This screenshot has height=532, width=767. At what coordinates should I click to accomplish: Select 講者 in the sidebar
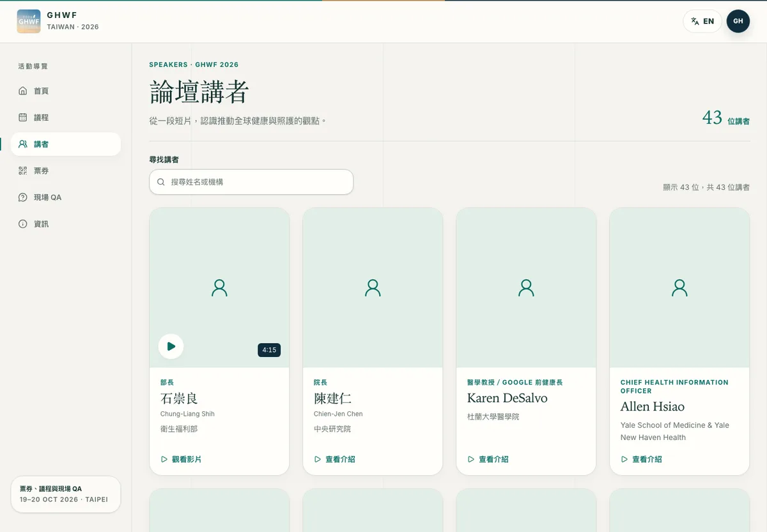tap(66, 144)
